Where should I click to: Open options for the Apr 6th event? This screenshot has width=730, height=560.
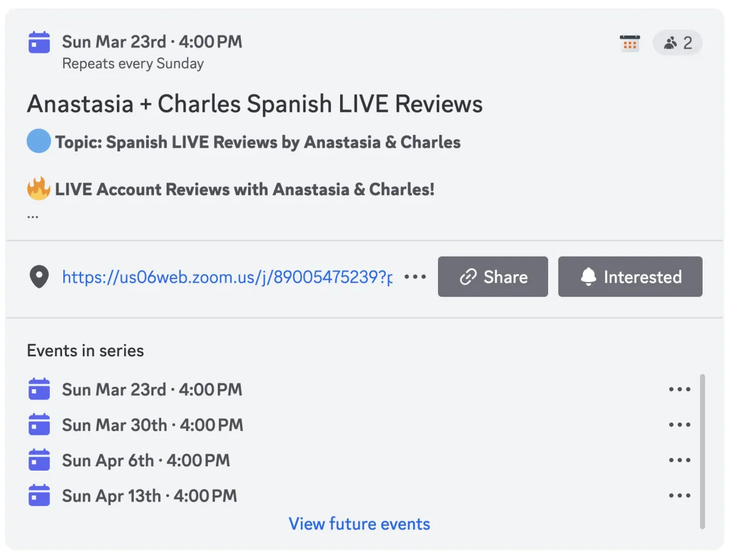click(680, 460)
